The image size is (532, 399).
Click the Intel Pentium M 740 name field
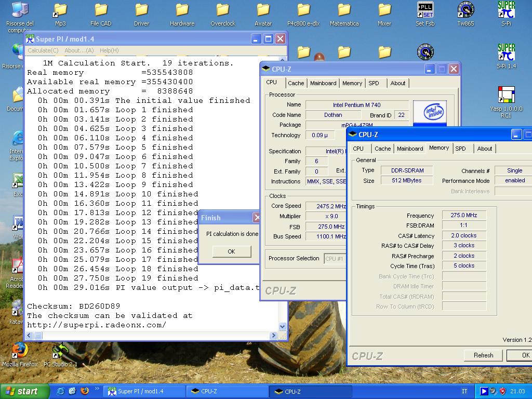click(x=356, y=105)
